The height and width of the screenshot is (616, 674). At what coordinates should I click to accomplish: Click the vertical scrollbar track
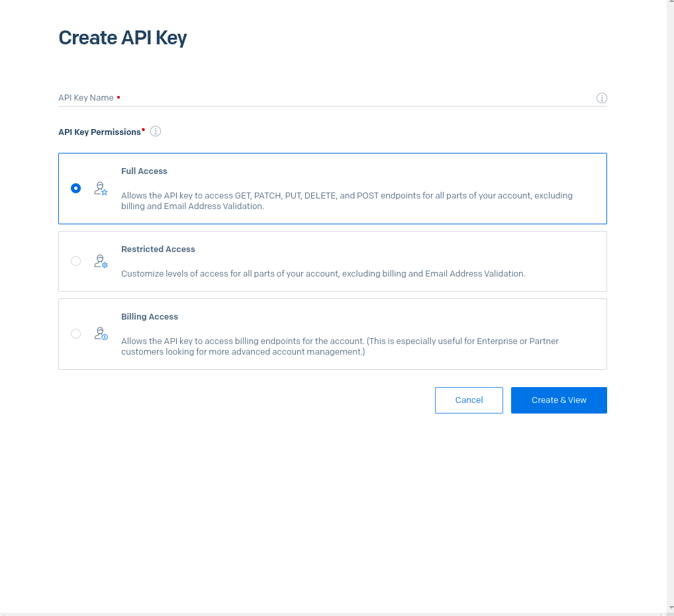669,331
